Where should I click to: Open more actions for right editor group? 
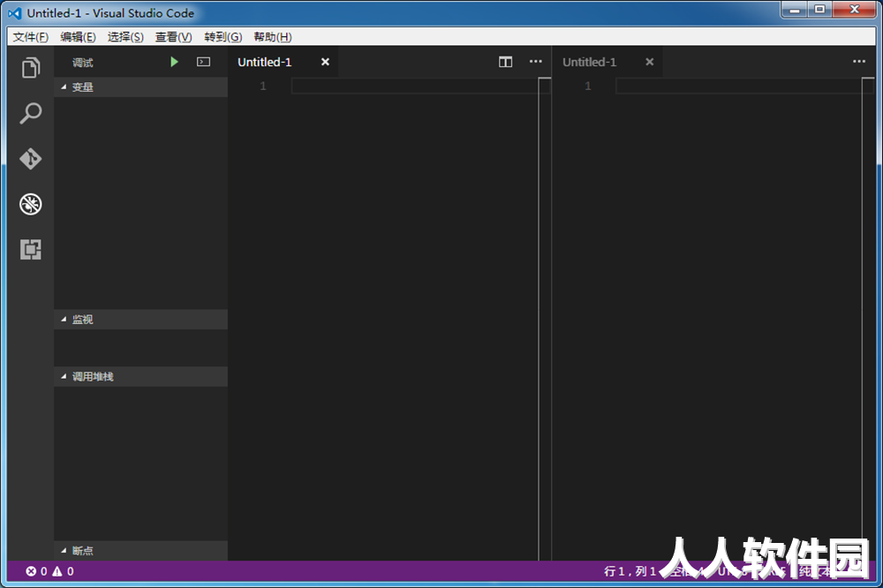859,62
